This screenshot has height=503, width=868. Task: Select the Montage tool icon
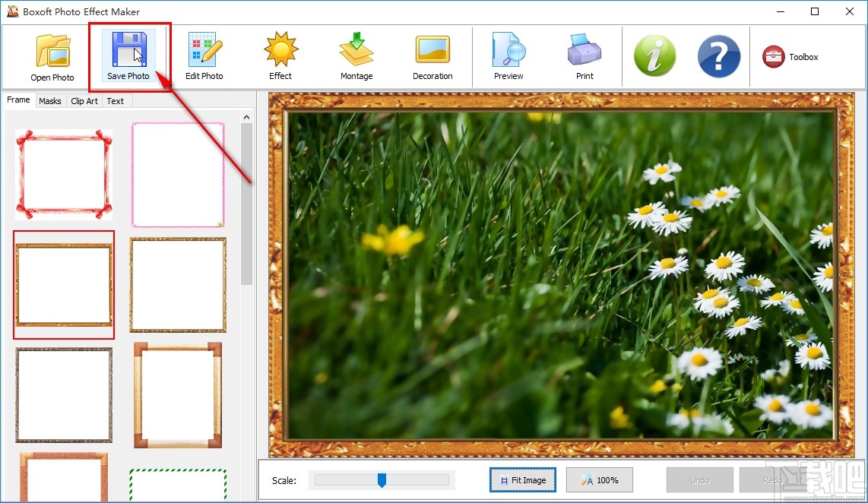point(356,49)
